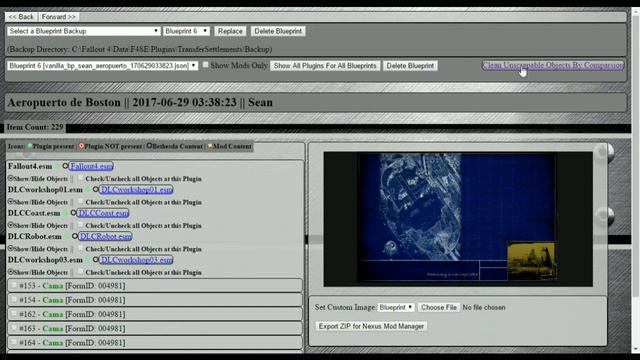Click the Bethesda content ring icon before DLCRobot.esm link
Viewport: 640px width, 360px height.
tap(75, 236)
